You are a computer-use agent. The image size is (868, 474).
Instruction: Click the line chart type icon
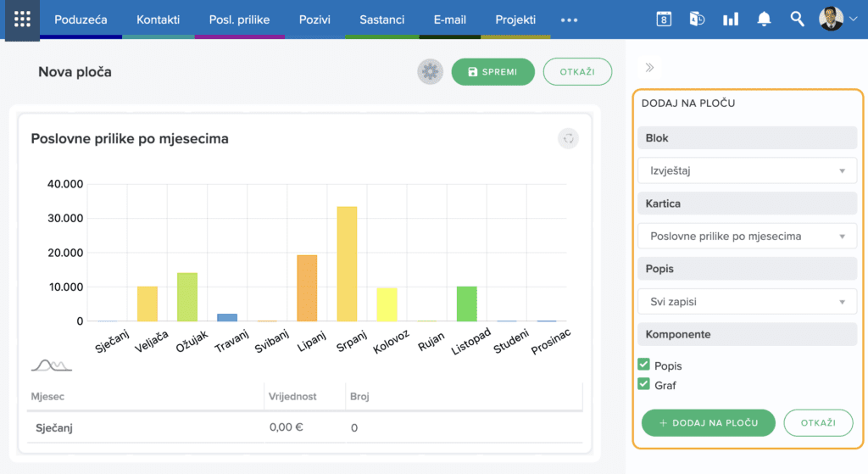51,365
